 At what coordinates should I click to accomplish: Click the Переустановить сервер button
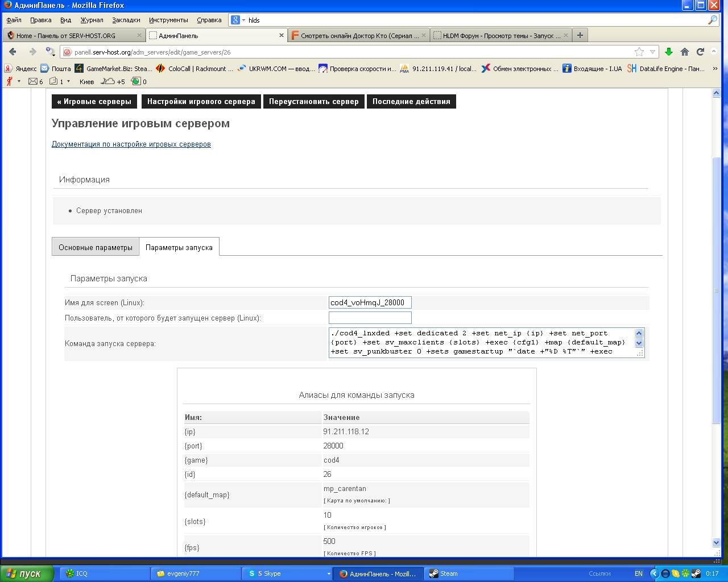313,102
